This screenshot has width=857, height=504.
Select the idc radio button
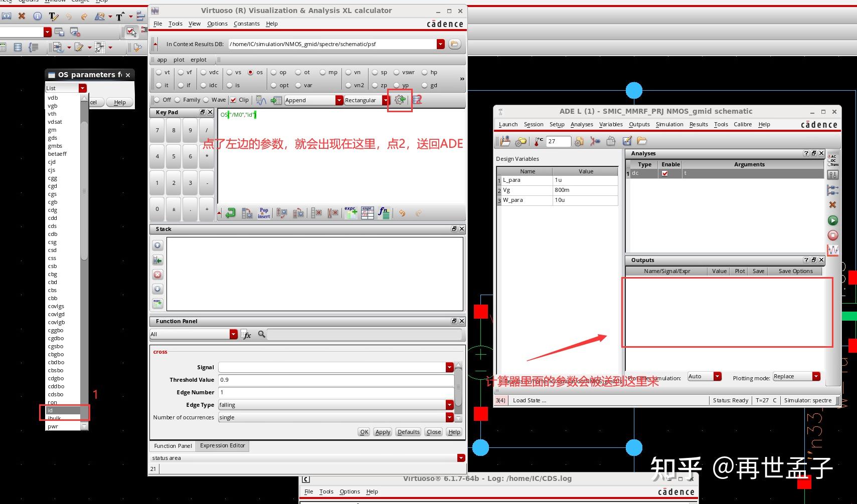click(203, 85)
